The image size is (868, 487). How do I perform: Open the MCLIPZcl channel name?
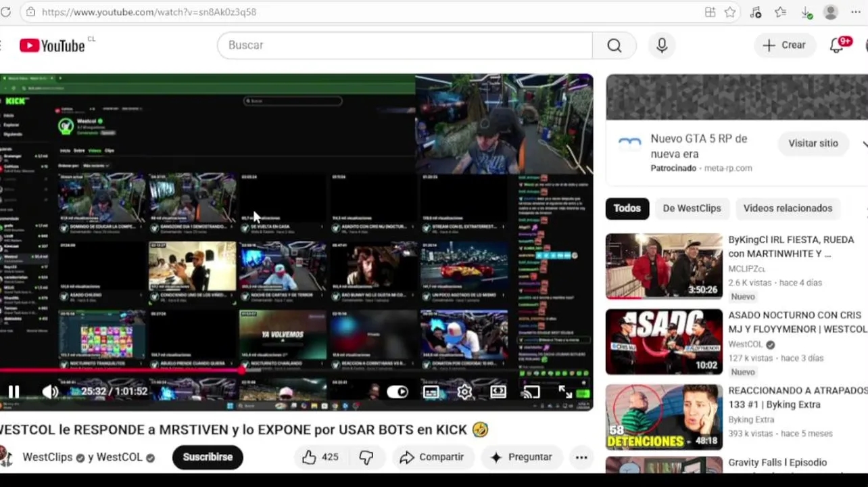pyautogui.click(x=746, y=269)
